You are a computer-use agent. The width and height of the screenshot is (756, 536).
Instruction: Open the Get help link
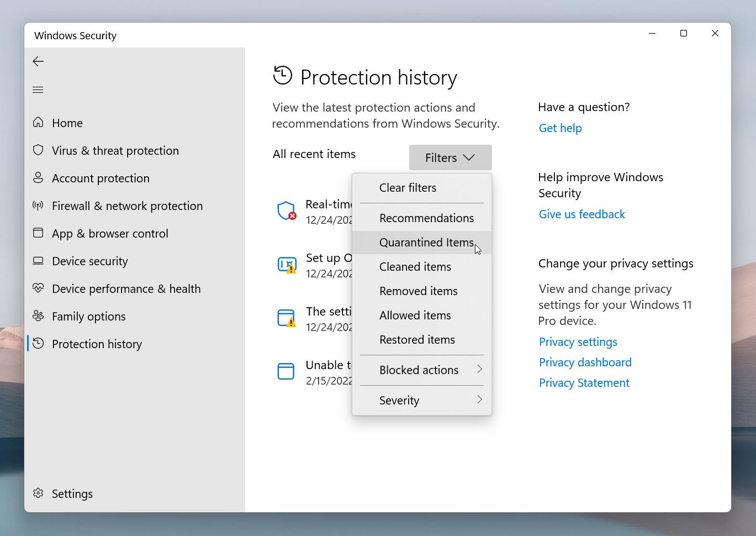click(x=560, y=128)
